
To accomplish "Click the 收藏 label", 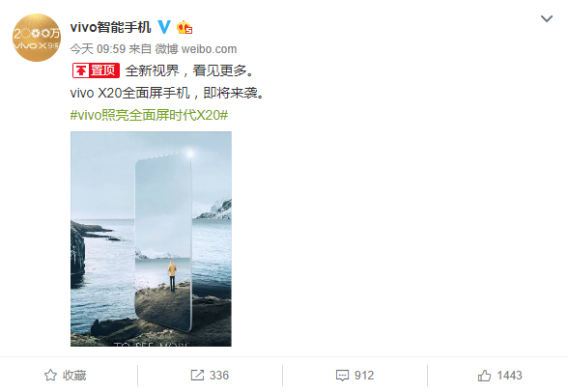I will [74, 376].
